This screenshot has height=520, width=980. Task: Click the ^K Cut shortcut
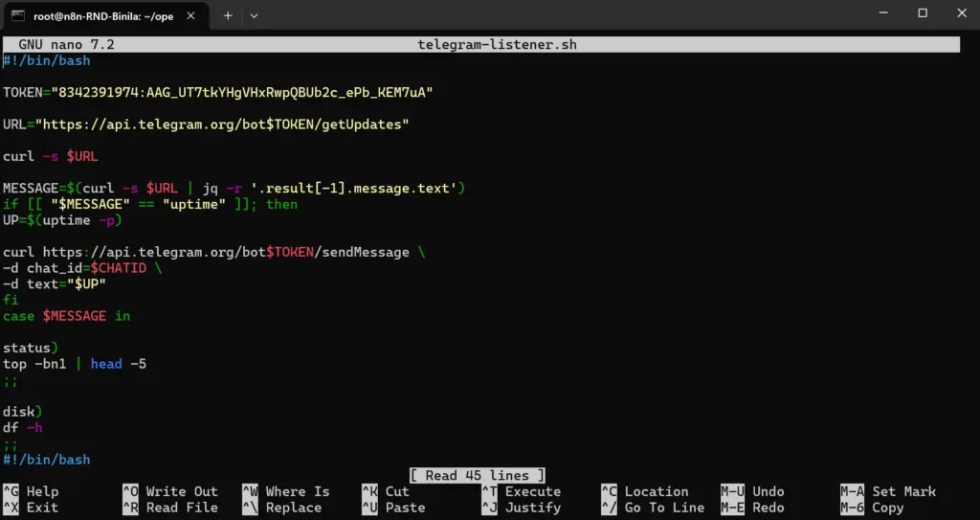point(386,492)
